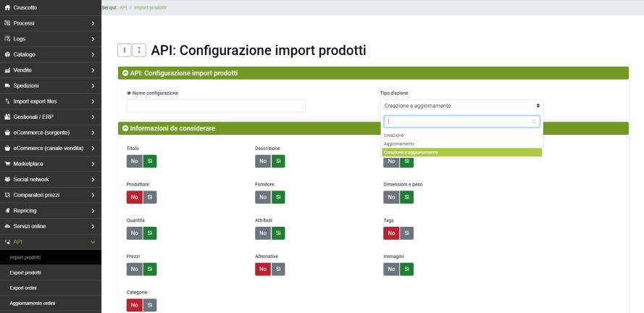Set Categorie toggle to Si
Screen dimensions: 644x313
pyautogui.click(x=149, y=305)
